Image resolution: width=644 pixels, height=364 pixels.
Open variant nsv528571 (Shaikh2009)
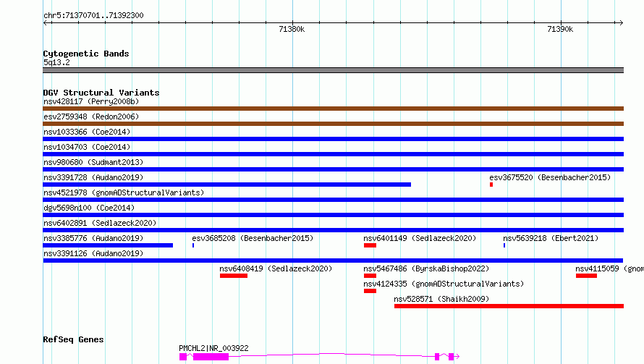click(441, 299)
